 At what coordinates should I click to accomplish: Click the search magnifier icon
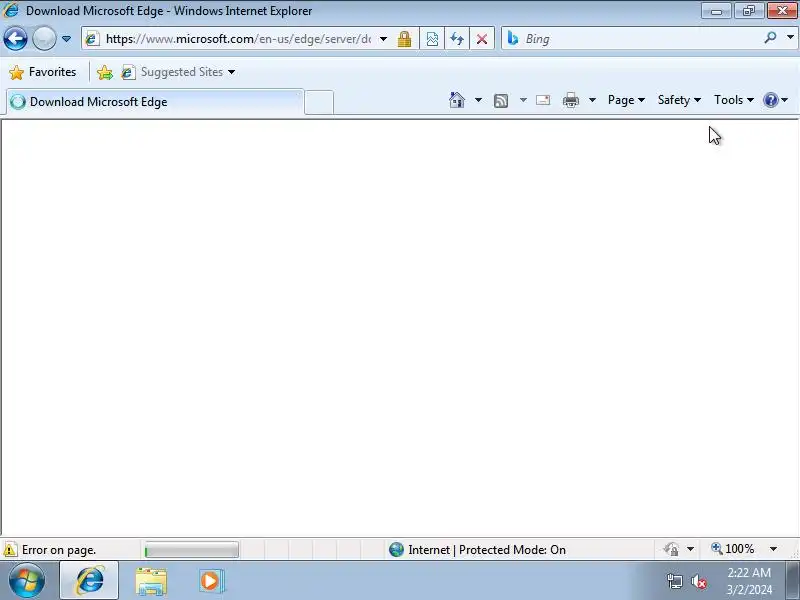770,37
